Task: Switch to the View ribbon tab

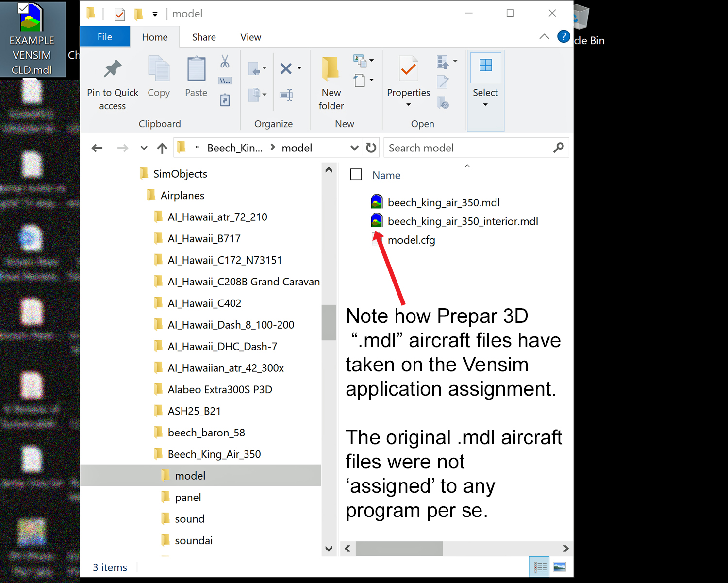Action: pyautogui.click(x=251, y=37)
